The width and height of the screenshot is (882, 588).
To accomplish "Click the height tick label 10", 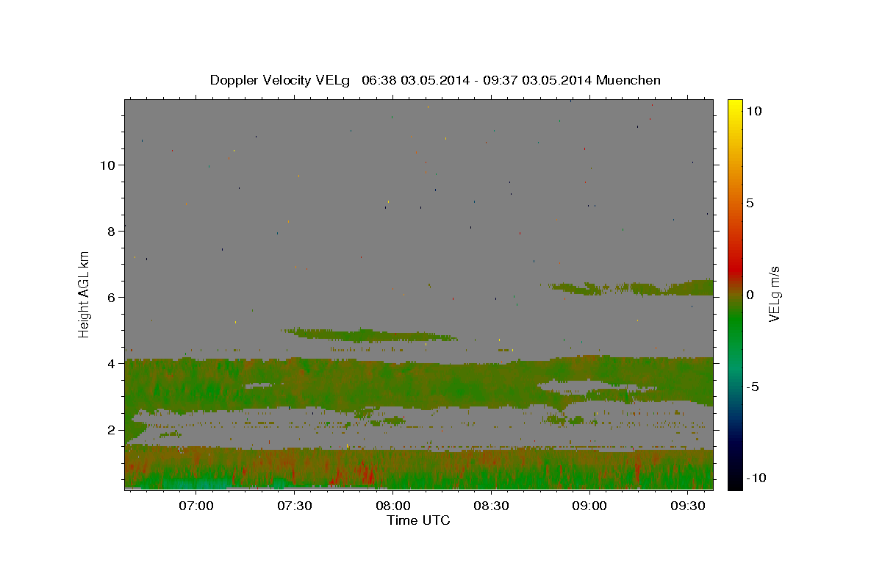I will click(x=107, y=165).
